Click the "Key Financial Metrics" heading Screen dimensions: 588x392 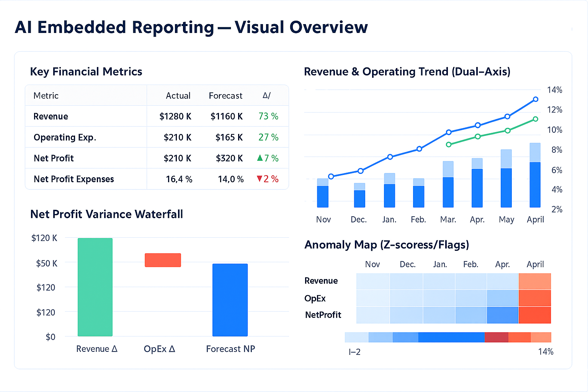point(86,72)
